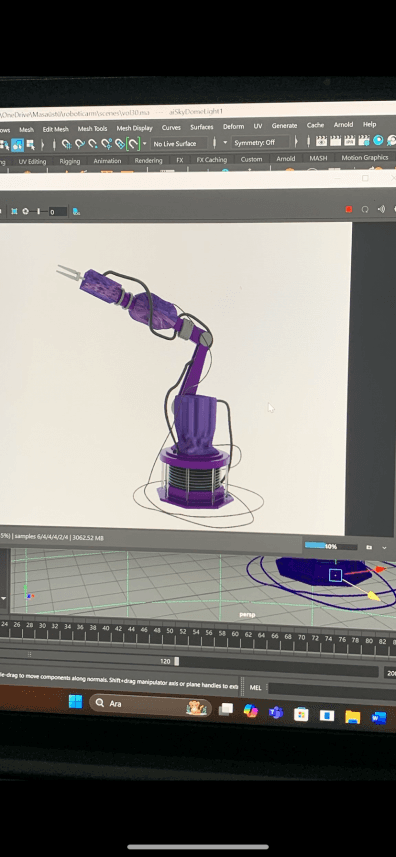This screenshot has height=857, width=396.
Task: Click the No Live Surface field
Action: (179, 143)
